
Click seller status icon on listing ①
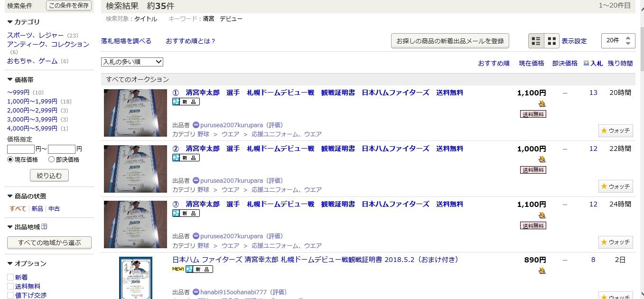point(196,125)
